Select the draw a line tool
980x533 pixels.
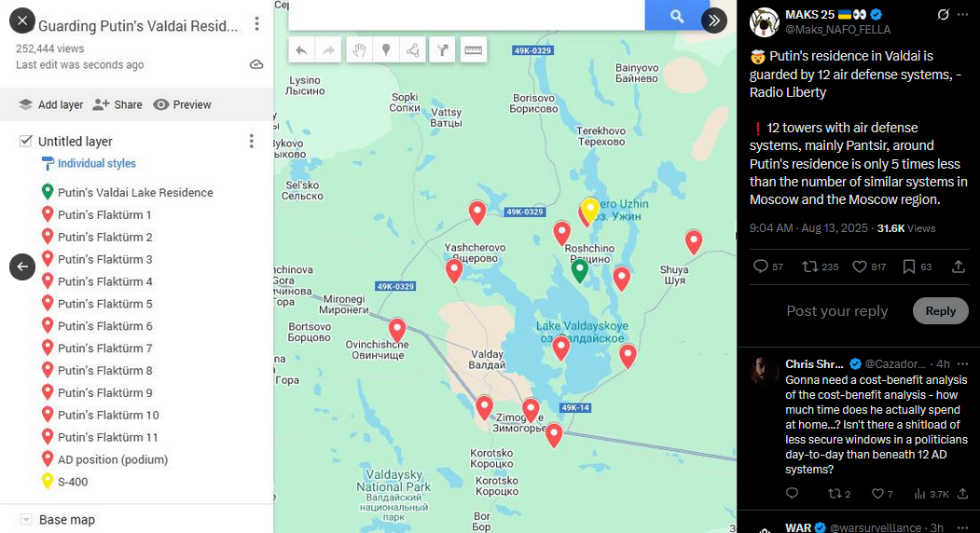pyautogui.click(x=412, y=50)
